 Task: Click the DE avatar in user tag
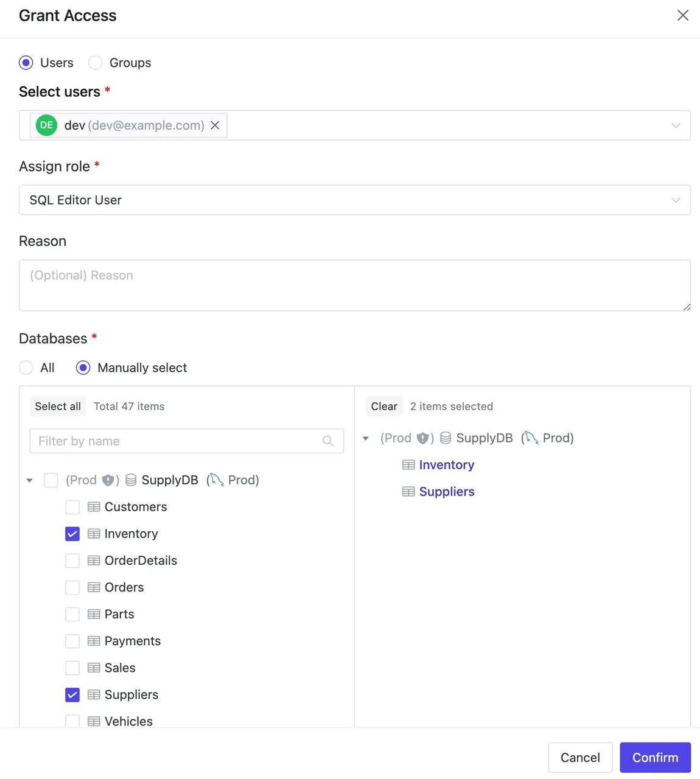point(46,125)
